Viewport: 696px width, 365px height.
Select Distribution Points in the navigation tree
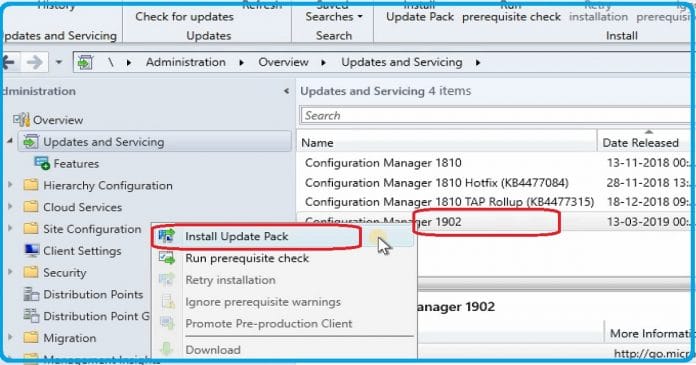[93, 294]
